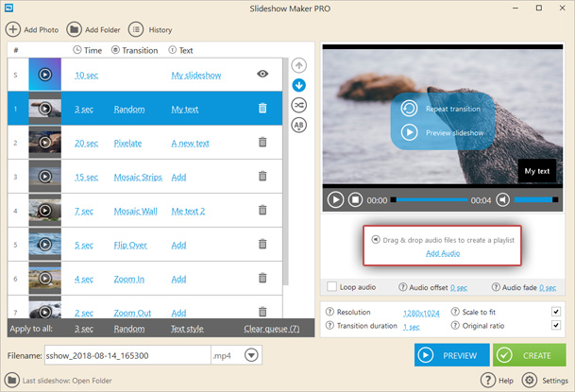Viewport: 575px width, 392px height.
Task: Toggle title slide visibility eye icon
Action: pos(262,74)
